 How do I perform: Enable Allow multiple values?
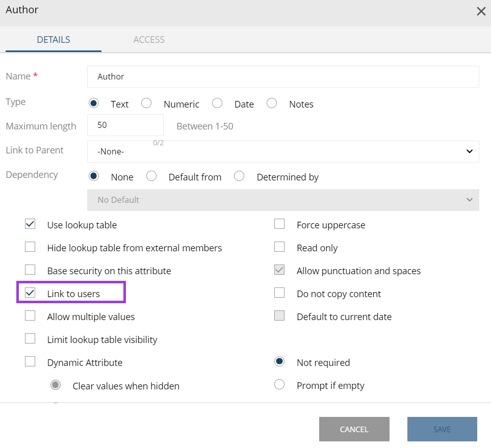(x=30, y=315)
